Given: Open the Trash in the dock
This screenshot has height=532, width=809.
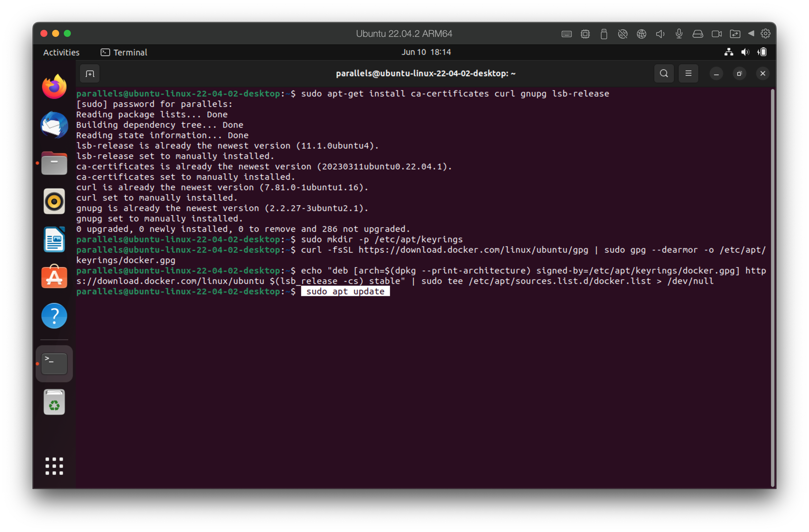Looking at the screenshot, I should (x=54, y=402).
